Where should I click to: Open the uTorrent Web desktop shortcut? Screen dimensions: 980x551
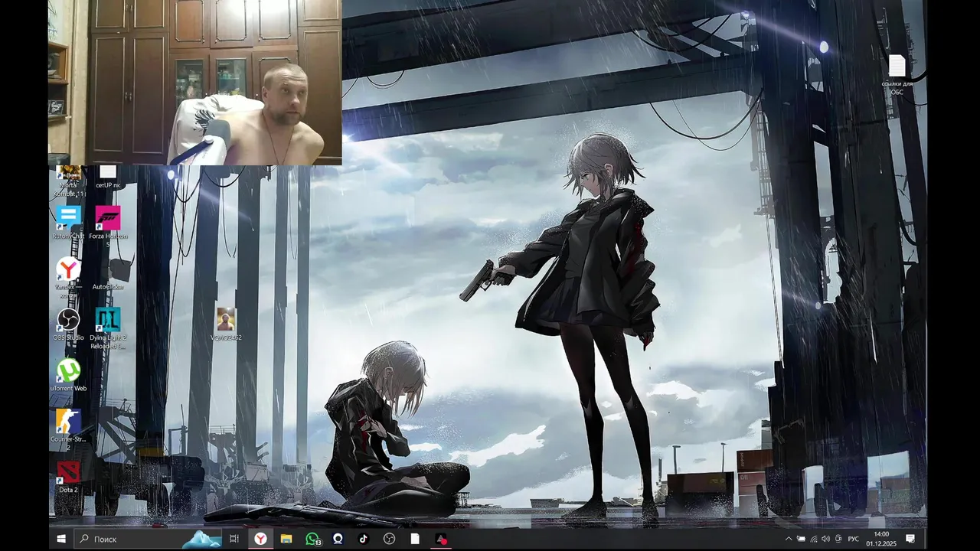click(68, 375)
